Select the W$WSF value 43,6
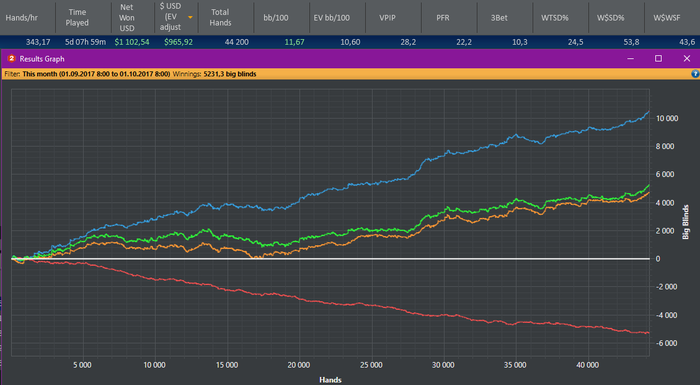The image size is (700, 385). point(687,42)
